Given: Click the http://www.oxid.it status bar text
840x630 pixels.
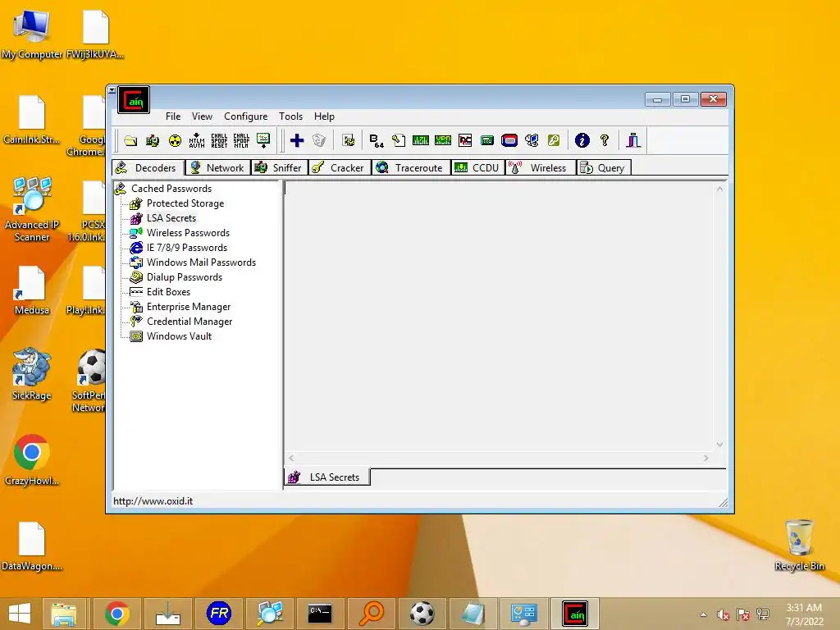Looking at the screenshot, I should point(153,501).
